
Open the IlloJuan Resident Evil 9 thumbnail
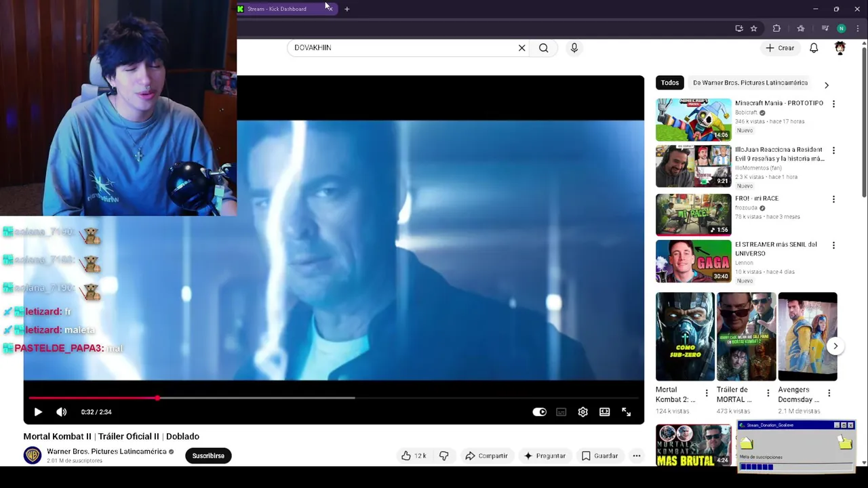pos(693,166)
